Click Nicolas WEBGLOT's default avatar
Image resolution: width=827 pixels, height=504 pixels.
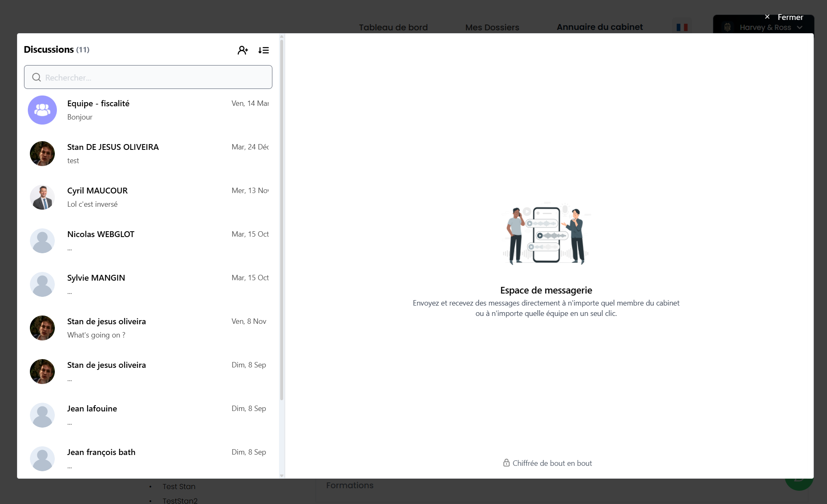(x=42, y=241)
